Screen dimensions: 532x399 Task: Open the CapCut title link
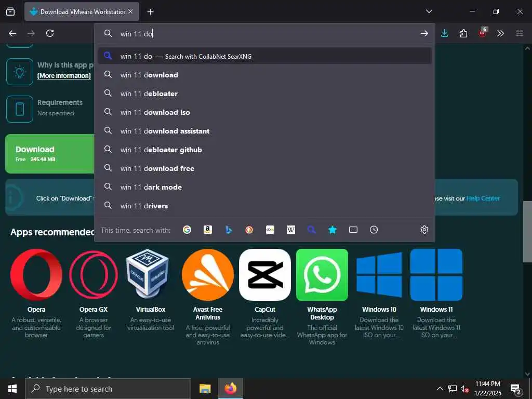point(265,310)
